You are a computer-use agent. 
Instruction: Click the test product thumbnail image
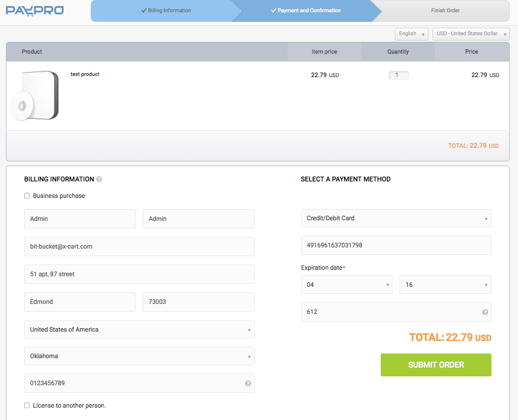point(35,94)
